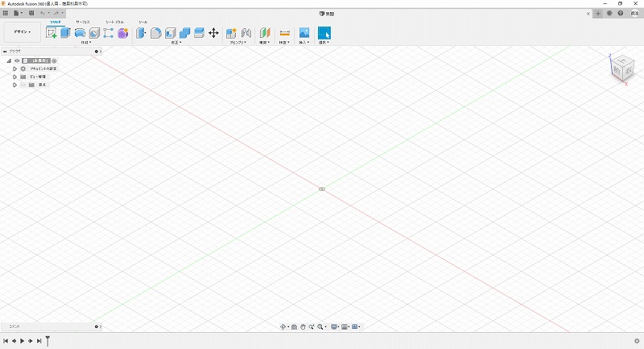Select the Press Pull tool

pos(141,33)
